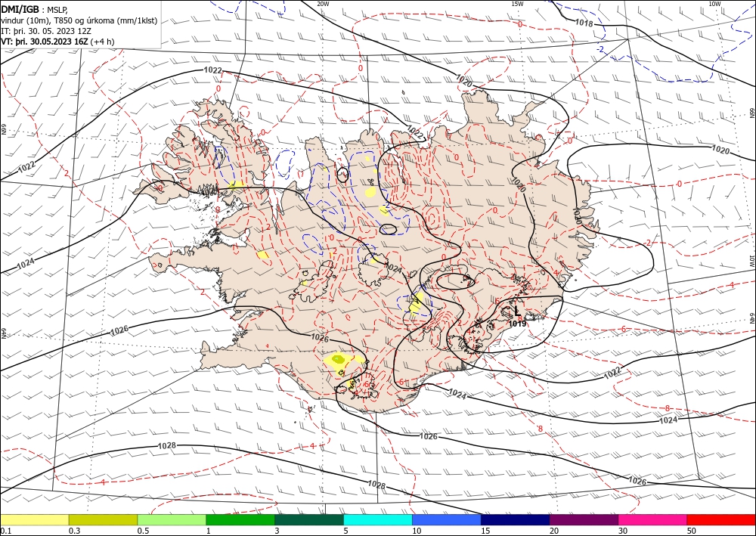Click the legend value '30'
756x536 pixels.
(x=623, y=531)
